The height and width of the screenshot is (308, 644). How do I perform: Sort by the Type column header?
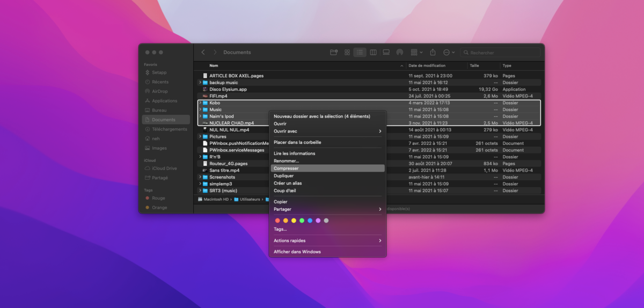point(507,65)
